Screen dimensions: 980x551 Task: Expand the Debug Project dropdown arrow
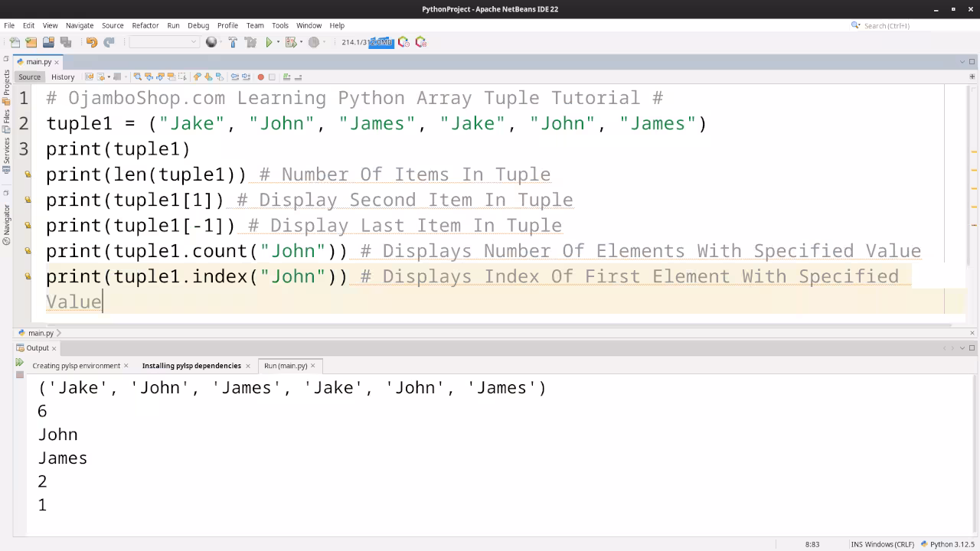pos(301,42)
